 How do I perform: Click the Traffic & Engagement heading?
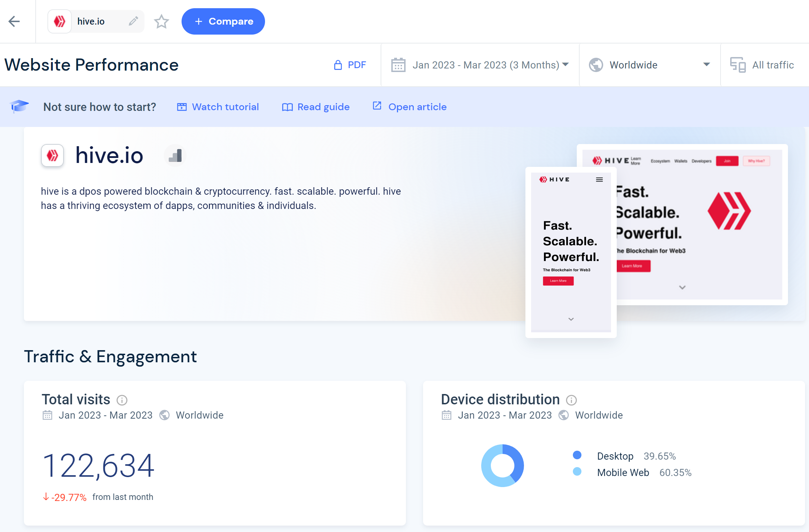point(110,357)
